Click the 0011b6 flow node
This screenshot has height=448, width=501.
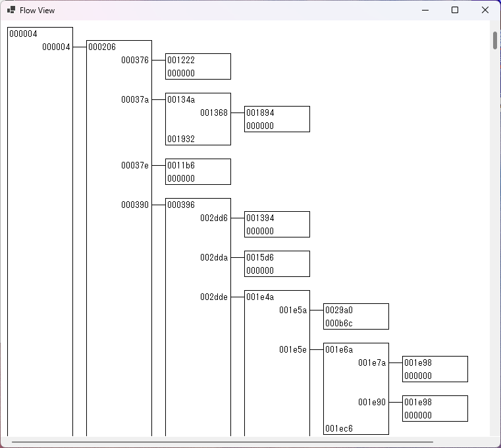pos(198,172)
